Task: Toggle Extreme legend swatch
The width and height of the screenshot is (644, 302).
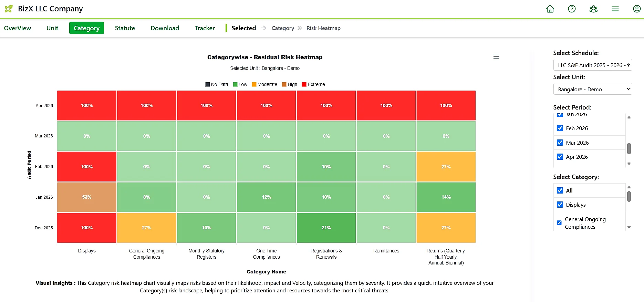Action: coord(304,84)
